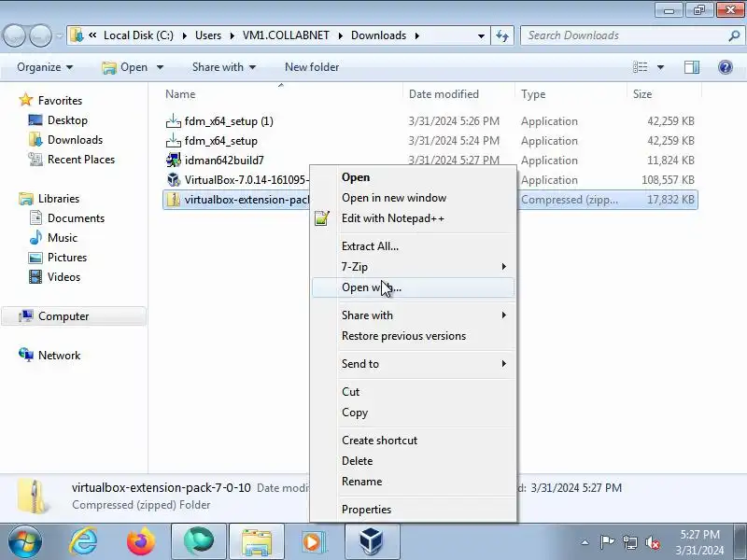
Task: Open Downloads in the Favorites sidebar
Action: click(75, 140)
